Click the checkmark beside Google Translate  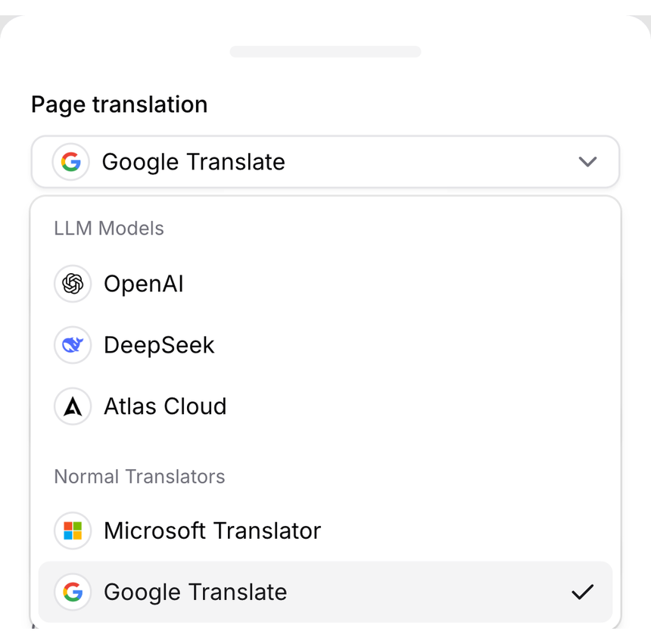583,592
